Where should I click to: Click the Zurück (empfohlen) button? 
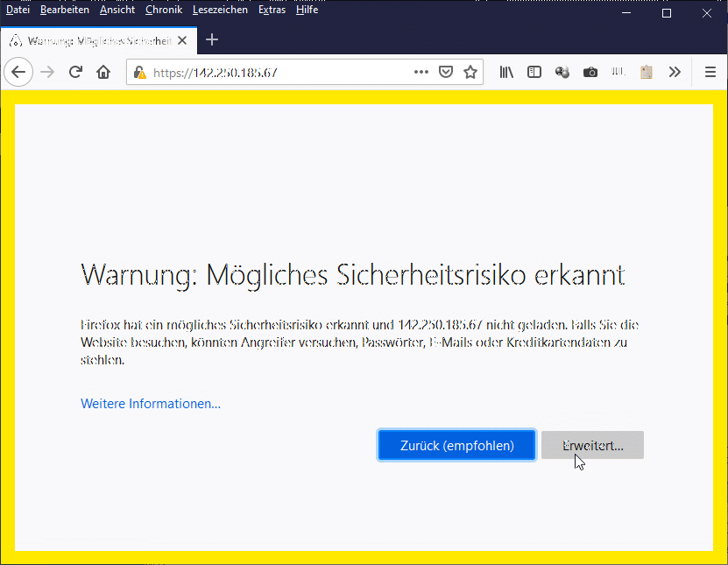tap(456, 445)
